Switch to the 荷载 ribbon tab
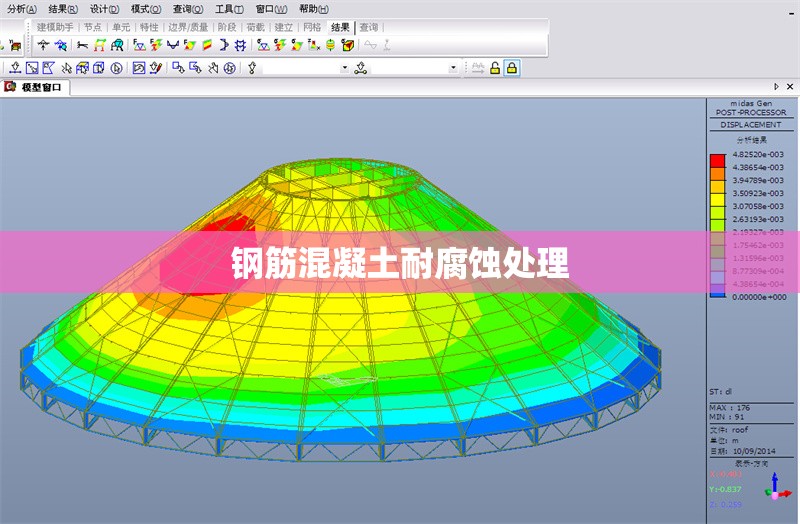Image resolution: width=800 pixels, height=524 pixels. (255, 27)
